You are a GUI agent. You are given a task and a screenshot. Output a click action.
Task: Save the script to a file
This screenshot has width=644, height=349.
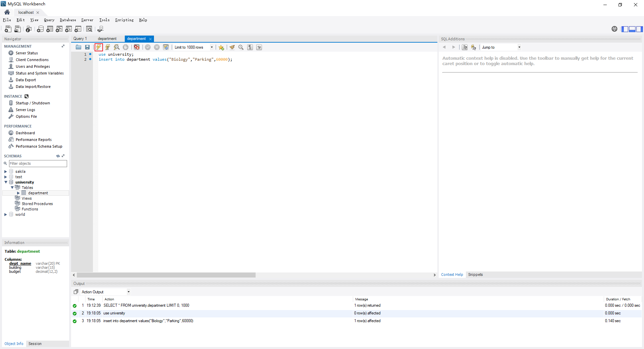pyautogui.click(x=88, y=47)
